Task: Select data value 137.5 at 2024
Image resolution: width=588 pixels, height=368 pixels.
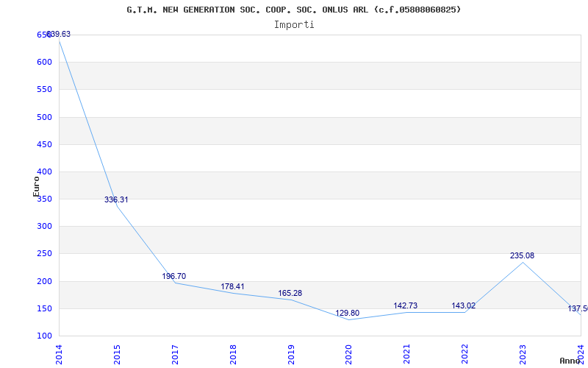Action: tap(578, 308)
